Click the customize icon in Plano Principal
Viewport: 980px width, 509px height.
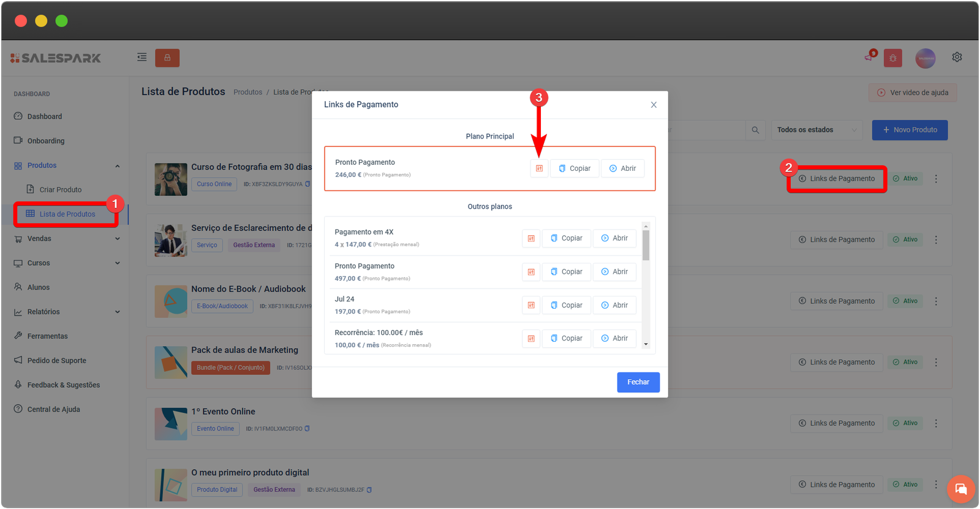pos(539,168)
